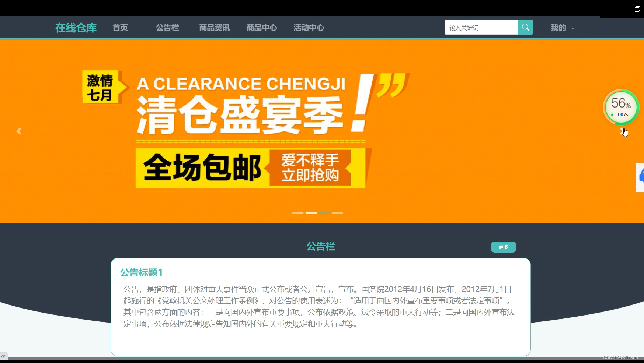Open 商品中心 in navigation bar
The width and height of the screenshot is (644, 363).
(x=262, y=28)
